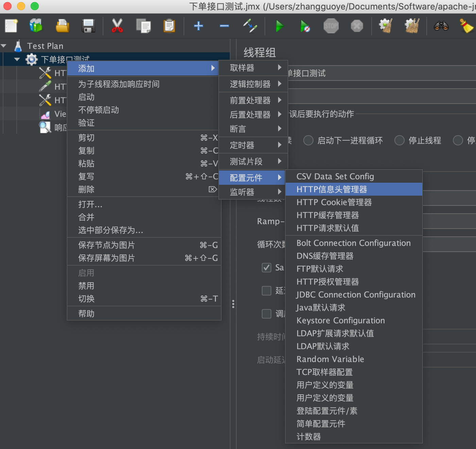Click the Reset search yellow brush icon
Screen dimensions: 476x449
[466, 26]
